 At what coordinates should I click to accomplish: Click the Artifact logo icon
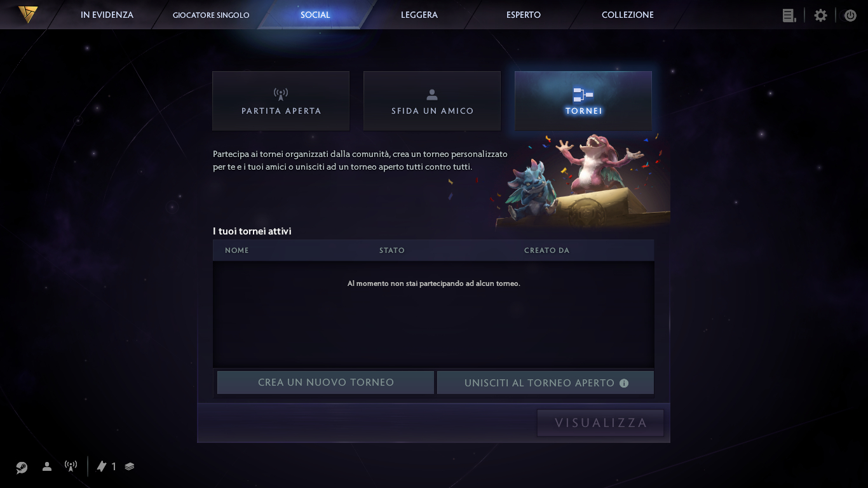[27, 14]
